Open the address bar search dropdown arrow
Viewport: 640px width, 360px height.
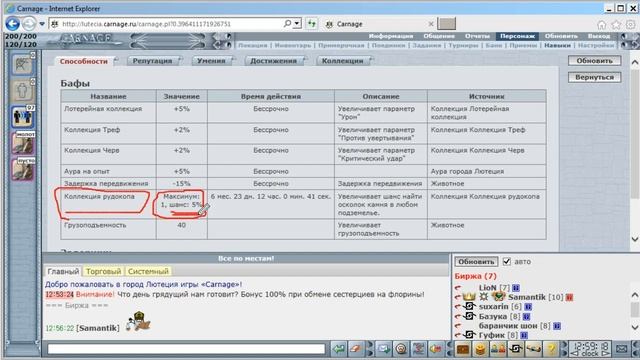298,24
